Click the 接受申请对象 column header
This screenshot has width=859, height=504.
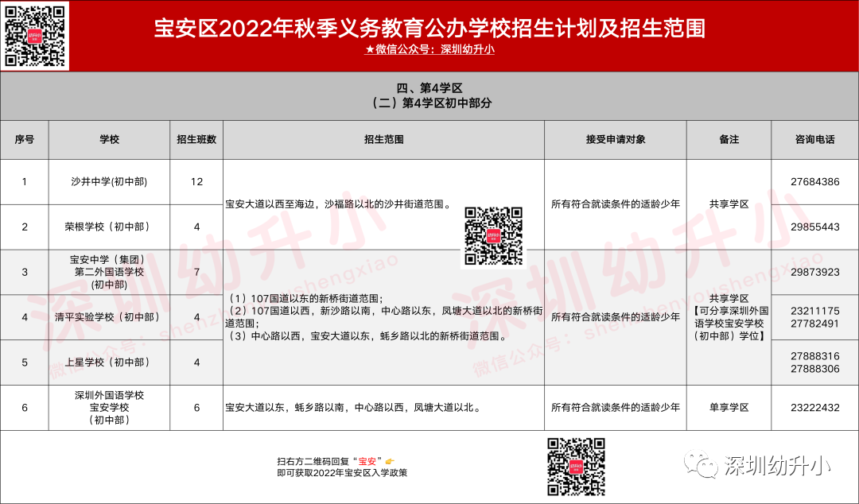point(616,140)
